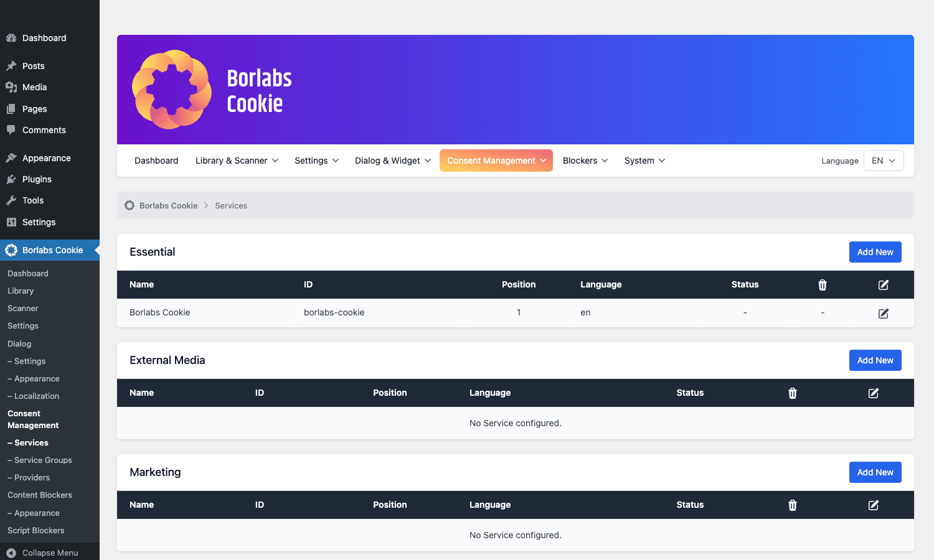Click the trash icon in Essential table header
The image size is (934, 560).
click(823, 285)
